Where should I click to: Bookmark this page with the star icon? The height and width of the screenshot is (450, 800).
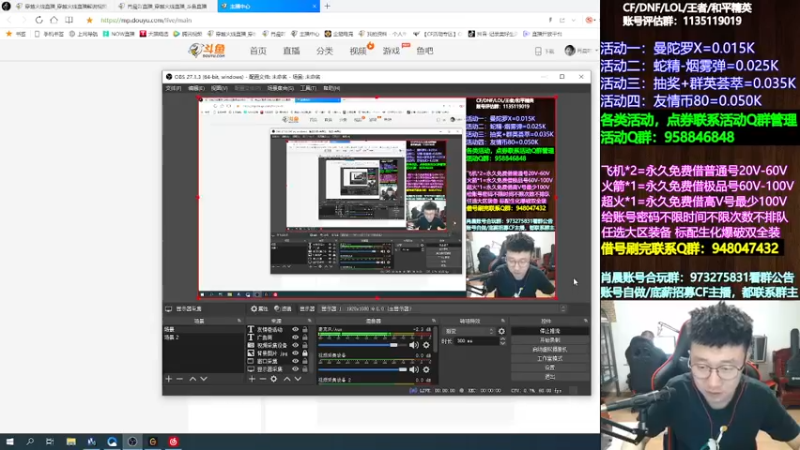coord(89,20)
